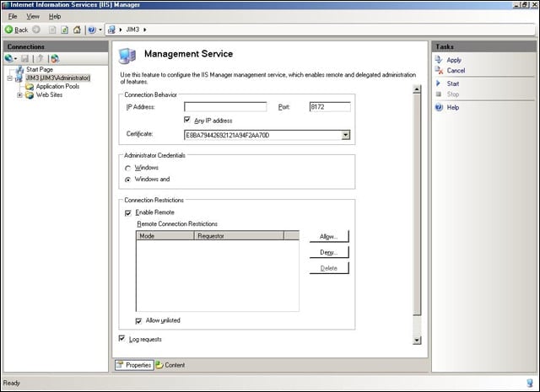Click the Deny... button

(x=329, y=252)
